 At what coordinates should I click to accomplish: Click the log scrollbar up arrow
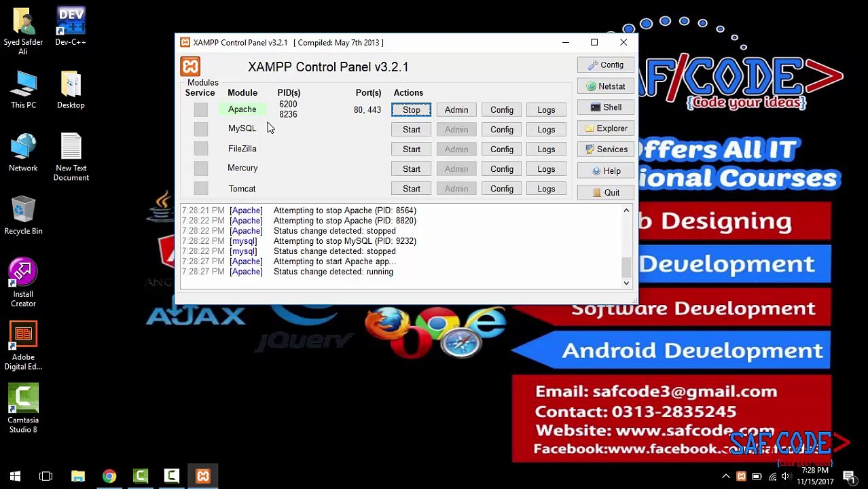tap(626, 211)
